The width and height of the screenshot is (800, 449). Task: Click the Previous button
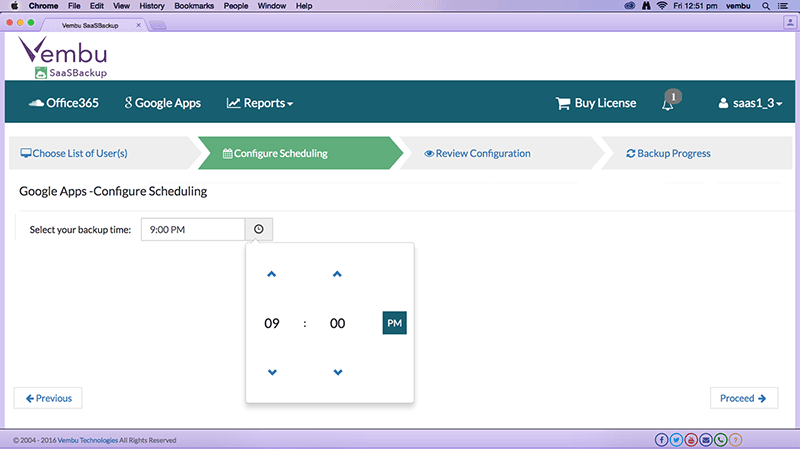[48, 398]
